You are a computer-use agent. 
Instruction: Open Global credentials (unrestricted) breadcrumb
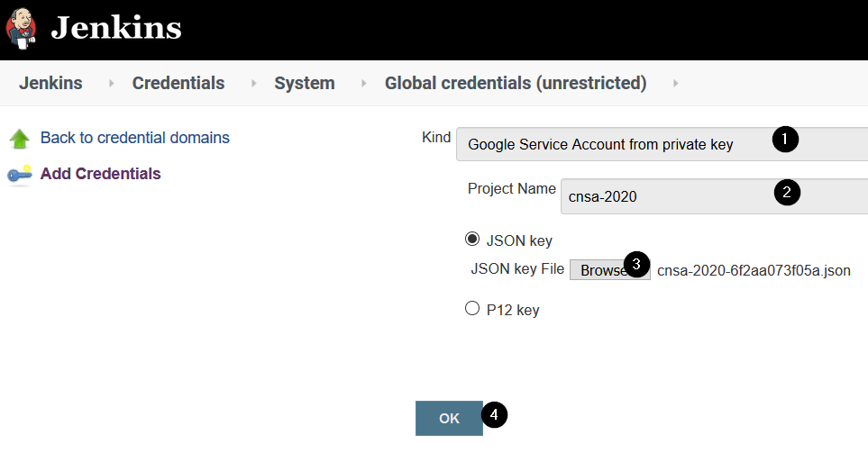point(516,83)
